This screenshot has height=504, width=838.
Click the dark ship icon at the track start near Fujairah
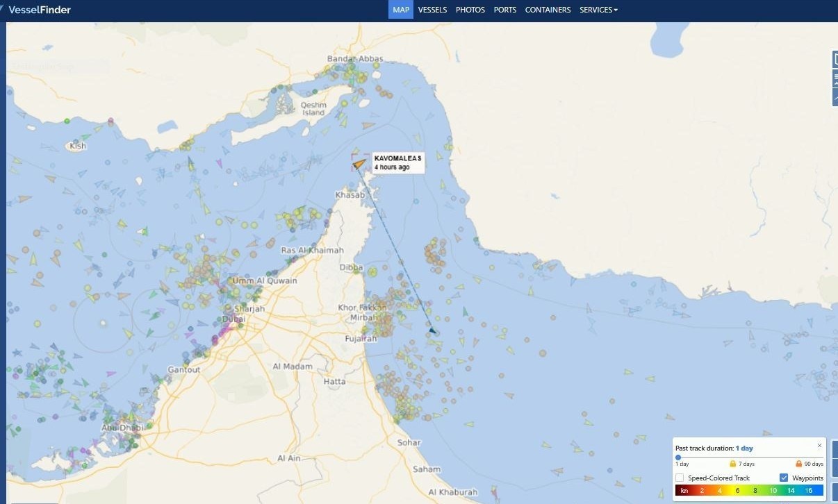click(x=432, y=330)
